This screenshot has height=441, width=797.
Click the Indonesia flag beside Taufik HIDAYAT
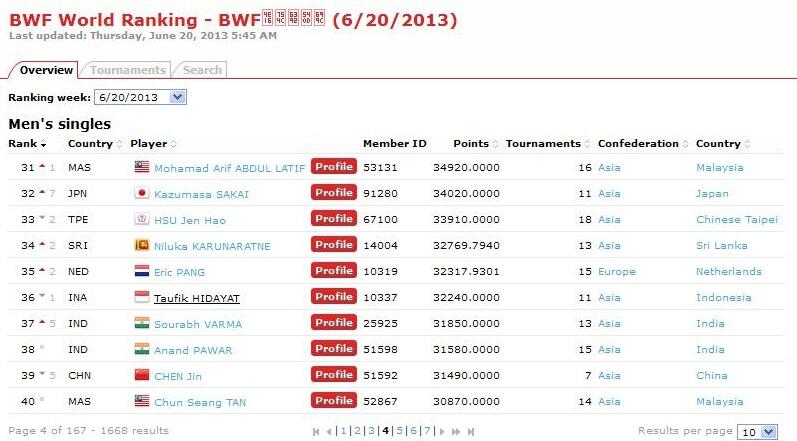(x=142, y=297)
